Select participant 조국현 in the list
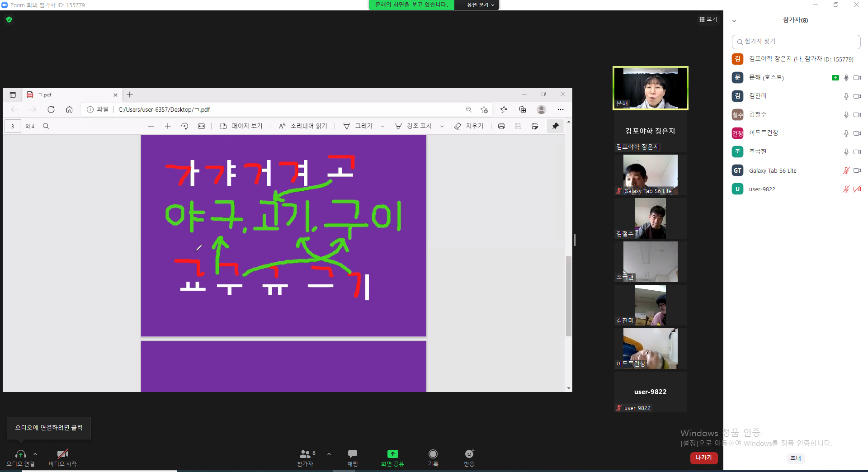This screenshot has height=472, width=868. coord(796,151)
